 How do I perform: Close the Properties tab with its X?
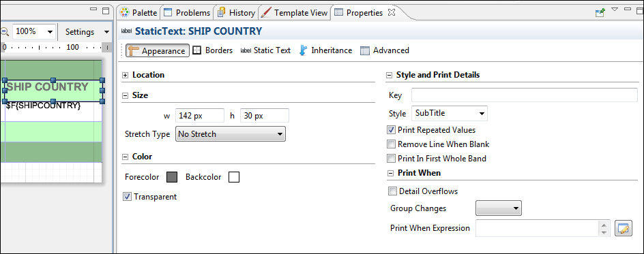click(392, 12)
